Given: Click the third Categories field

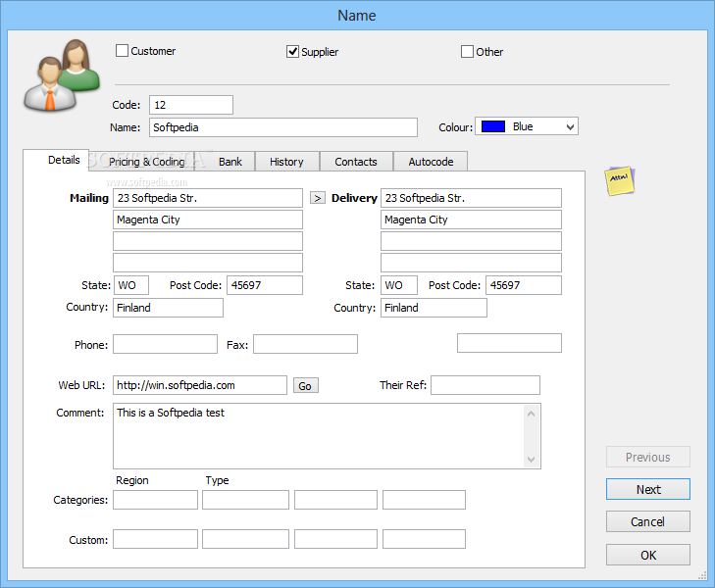Looking at the screenshot, I should (x=336, y=500).
